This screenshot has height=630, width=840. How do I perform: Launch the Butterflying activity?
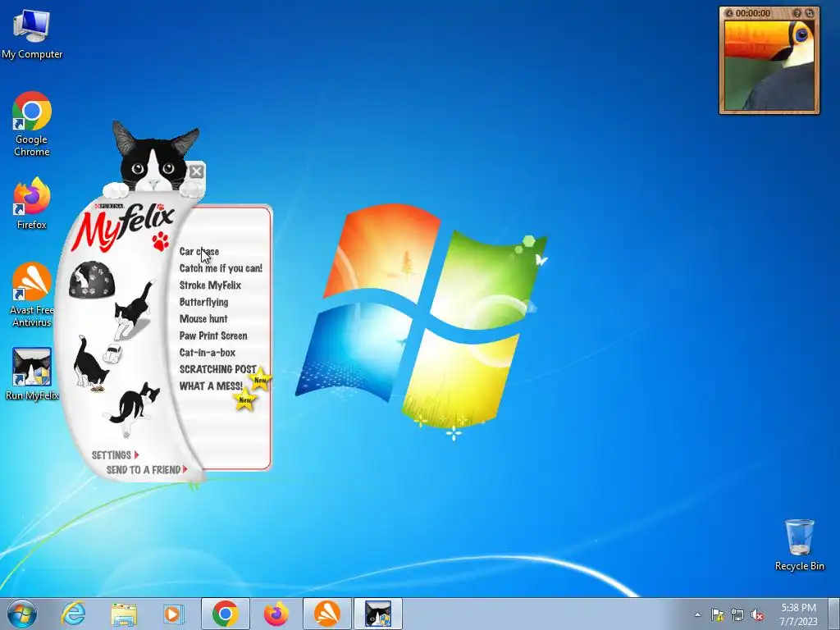(x=203, y=302)
